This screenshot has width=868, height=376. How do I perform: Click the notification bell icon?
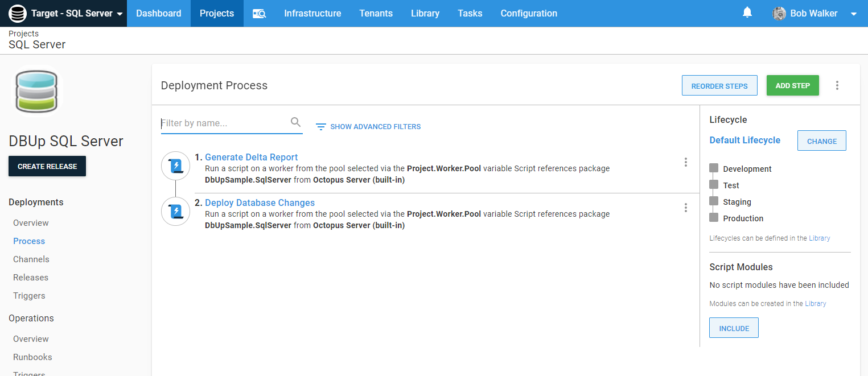click(747, 13)
